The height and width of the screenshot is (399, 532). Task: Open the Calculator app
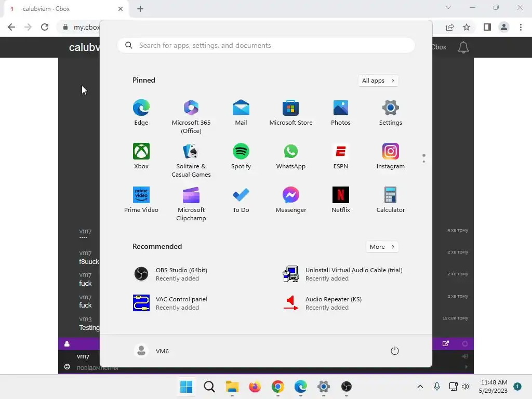(391, 200)
